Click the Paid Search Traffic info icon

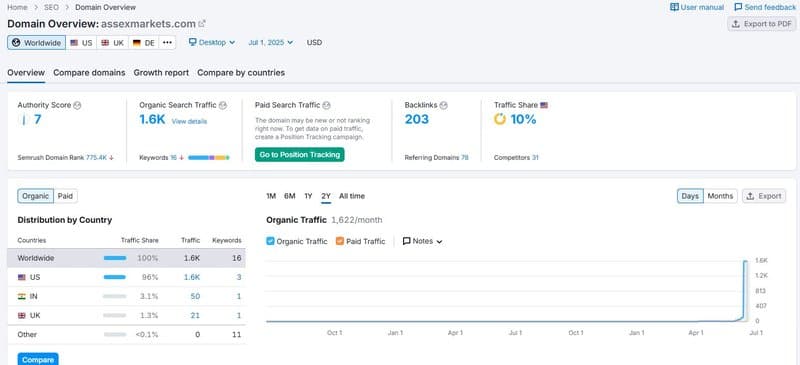(327, 105)
